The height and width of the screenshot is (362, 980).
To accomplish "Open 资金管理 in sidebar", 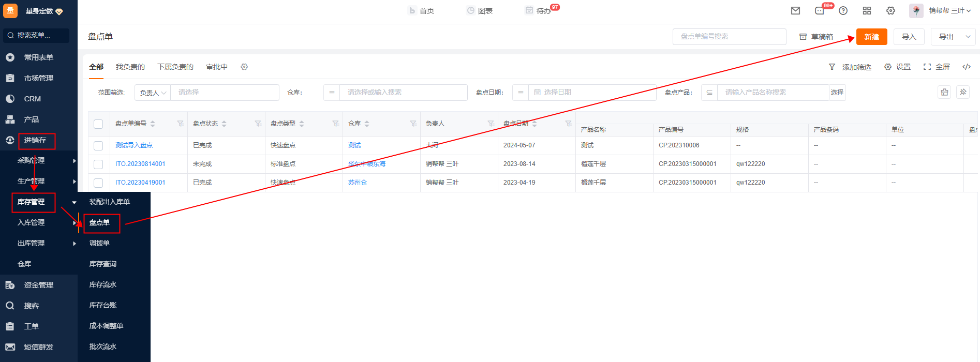I will 39,285.
